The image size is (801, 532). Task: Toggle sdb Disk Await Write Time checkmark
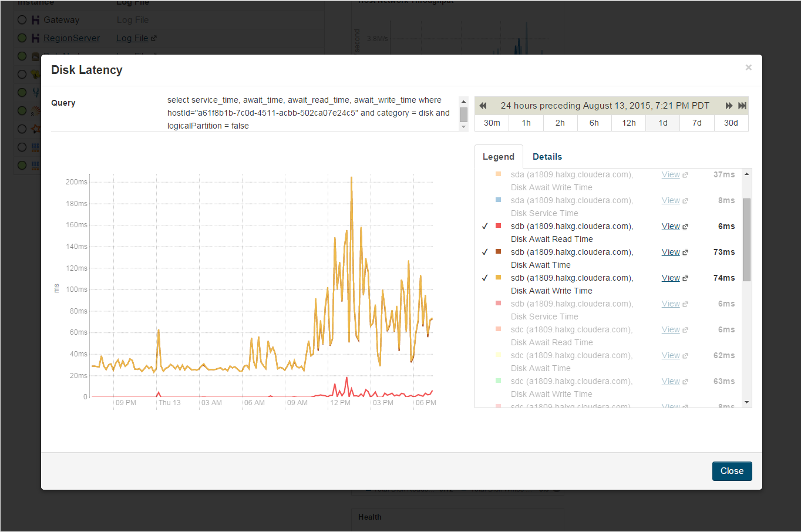pyautogui.click(x=485, y=278)
